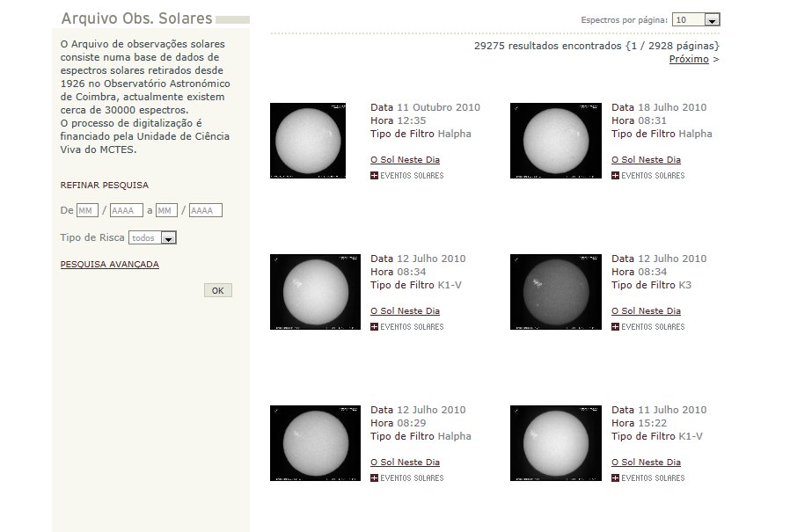The width and height of the screenshot is (790, 532).
Task: Open the Pesquisa Avançada link
Action: (109, 264)
